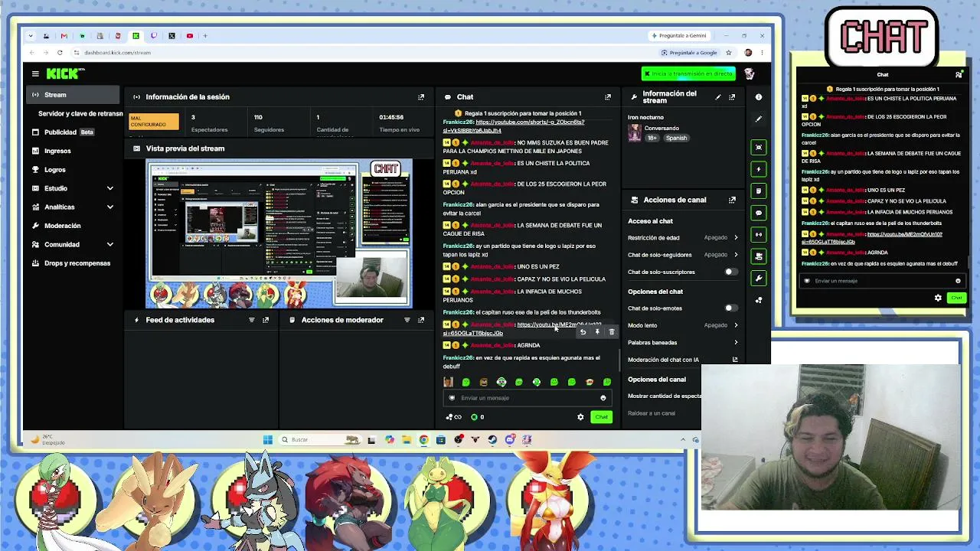Click the pencil icon in the right sidebar
Screen dimensions: 980x551
pos(759,119)
